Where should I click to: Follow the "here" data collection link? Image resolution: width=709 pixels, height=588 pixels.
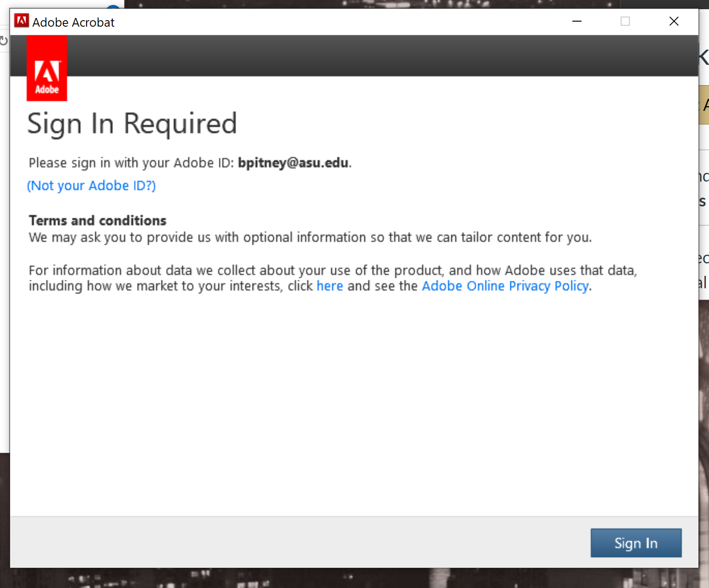pyautogui.click(x=330, y=286)
